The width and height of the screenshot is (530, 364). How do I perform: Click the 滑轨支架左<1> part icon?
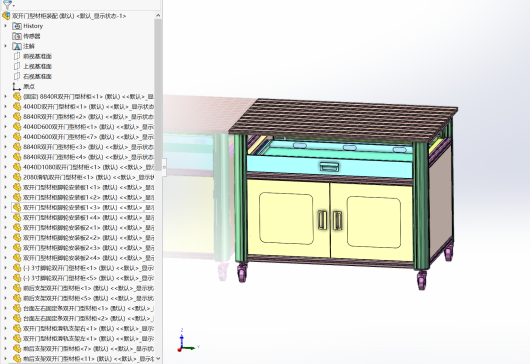17,339
